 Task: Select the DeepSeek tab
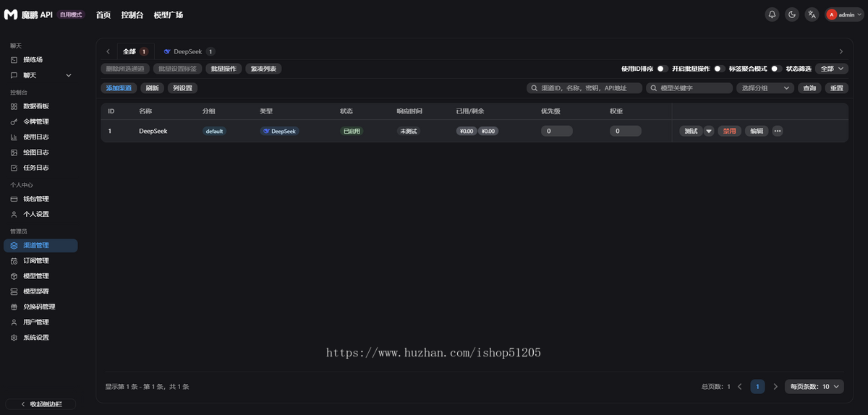[x=189, y=51]
